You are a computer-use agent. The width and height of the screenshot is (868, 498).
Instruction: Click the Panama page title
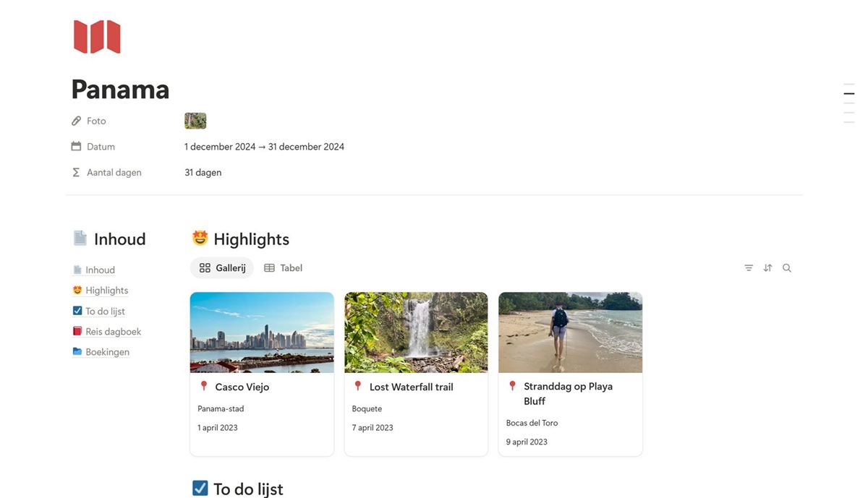click(x=120, y=89)
